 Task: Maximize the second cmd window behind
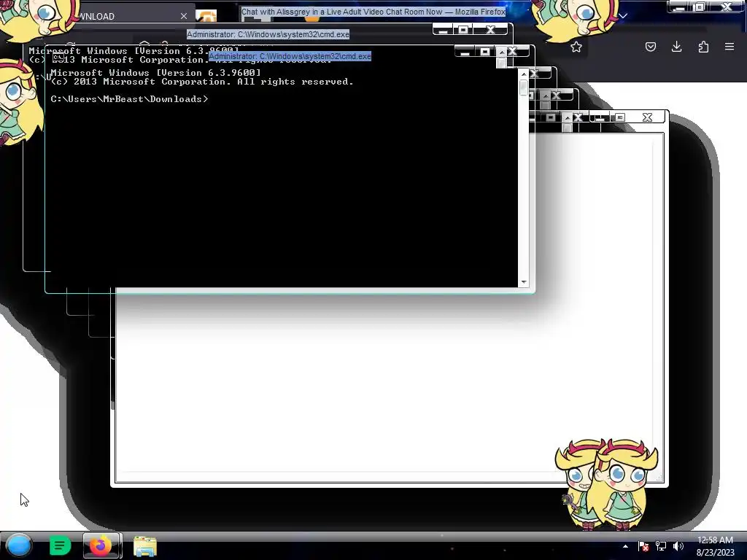pyautogui.click(x=463, y=30)
